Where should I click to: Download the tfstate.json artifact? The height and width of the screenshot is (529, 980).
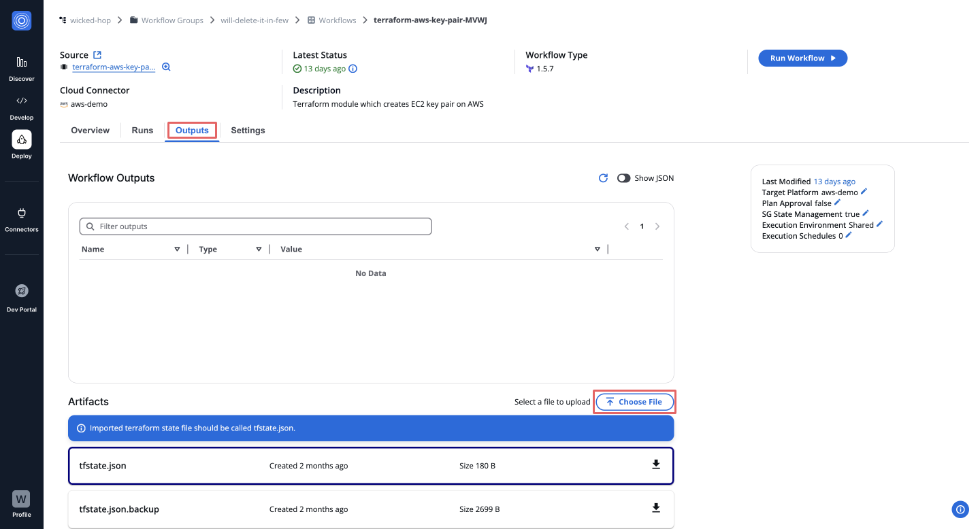point(656,464)
